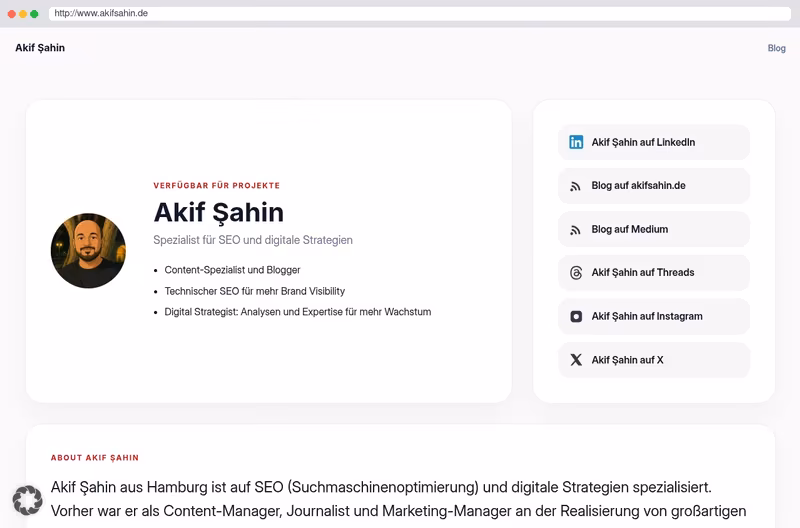800x528 pixels.
Task: Focus the browser address bar
Action: click(419, 13)
